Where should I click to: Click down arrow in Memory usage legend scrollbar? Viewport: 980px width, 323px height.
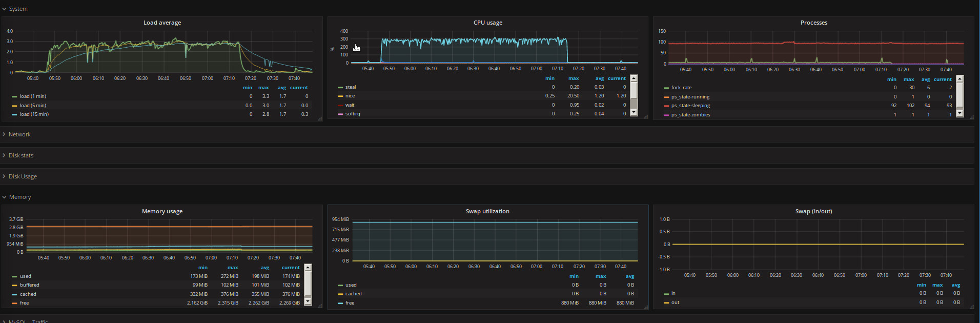(308, 301)
